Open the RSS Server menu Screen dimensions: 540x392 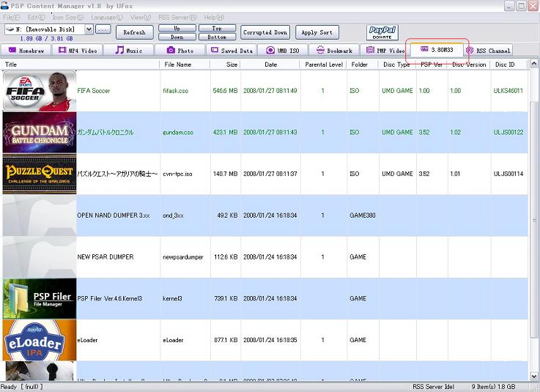[x=177, y=17]
